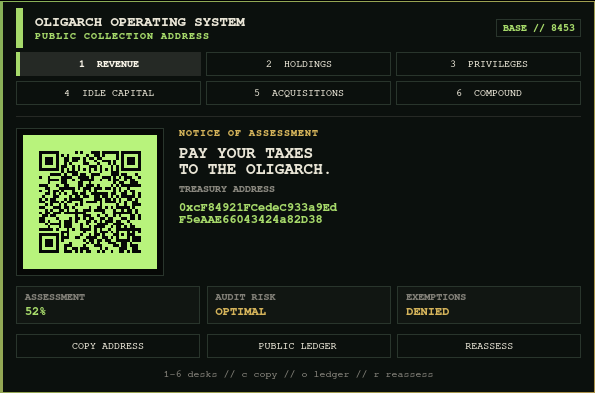This screenshot has width=595, height=393.
Task: Open the Acquisitions tab
Action: (298, 93)
